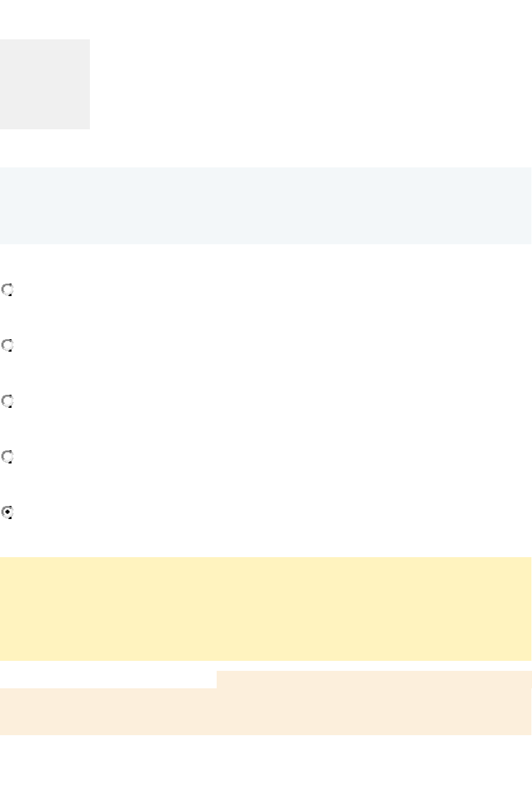
Task: Click the raised right part of beige panel
Action: (373, 680)
